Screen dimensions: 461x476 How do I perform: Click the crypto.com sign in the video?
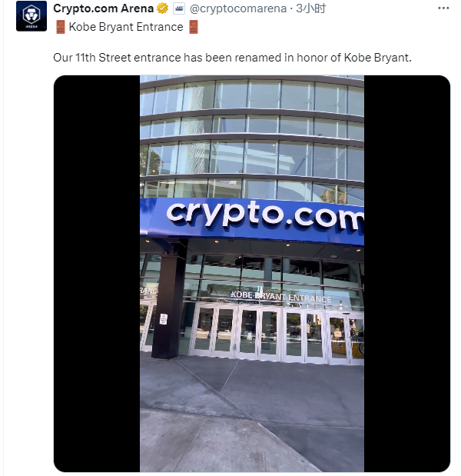pos(265,215)
